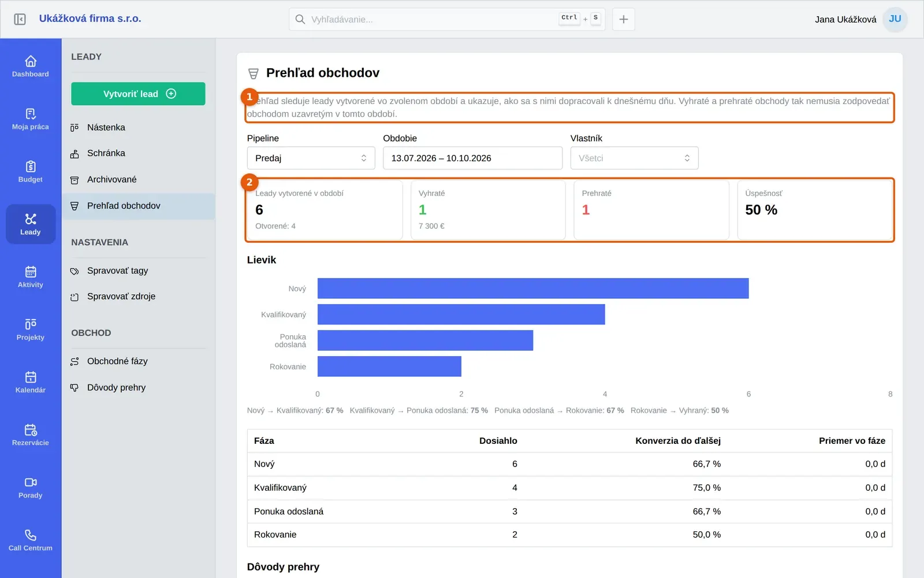Open Moja práca in the sidebar
This screenshot has height=578, width=924.
[x=31, y=118]
